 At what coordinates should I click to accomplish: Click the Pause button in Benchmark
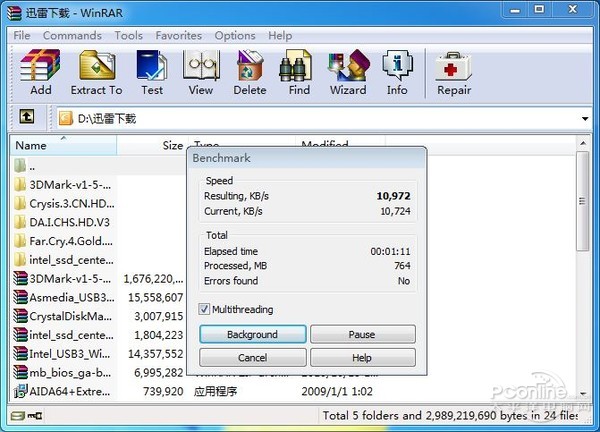tap(362, 334)
